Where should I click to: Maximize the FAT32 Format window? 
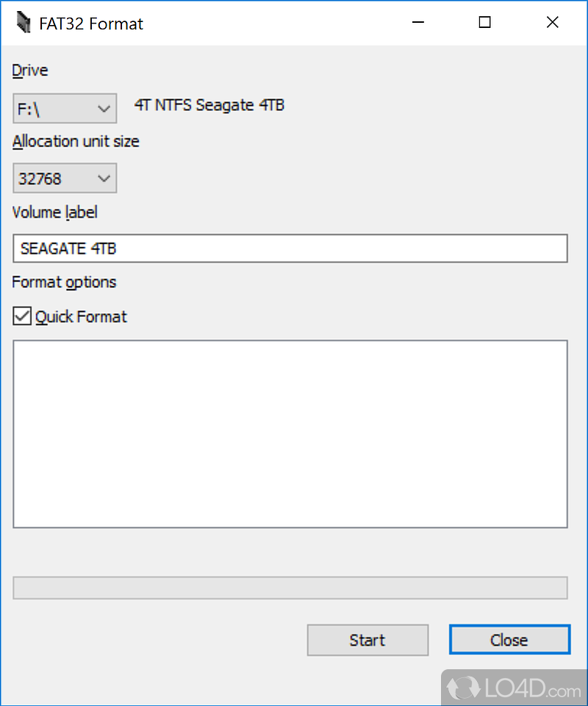point(484,22)
